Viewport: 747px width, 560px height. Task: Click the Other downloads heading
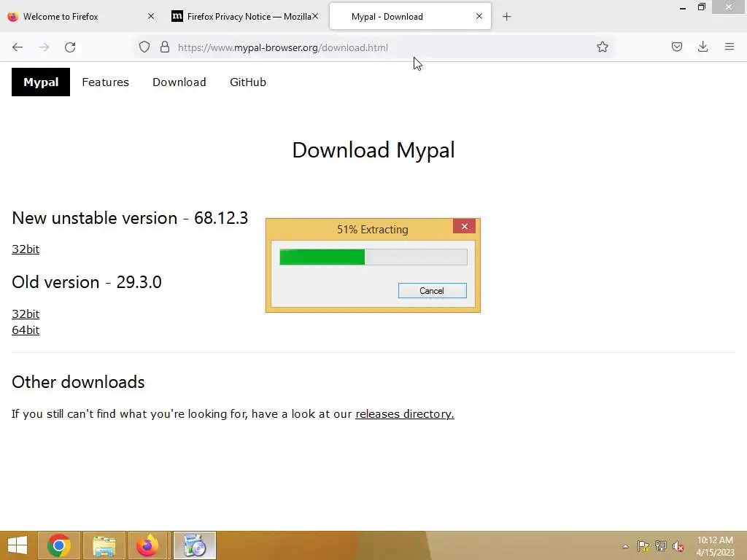pyautogui.click(x=78, y=382)
